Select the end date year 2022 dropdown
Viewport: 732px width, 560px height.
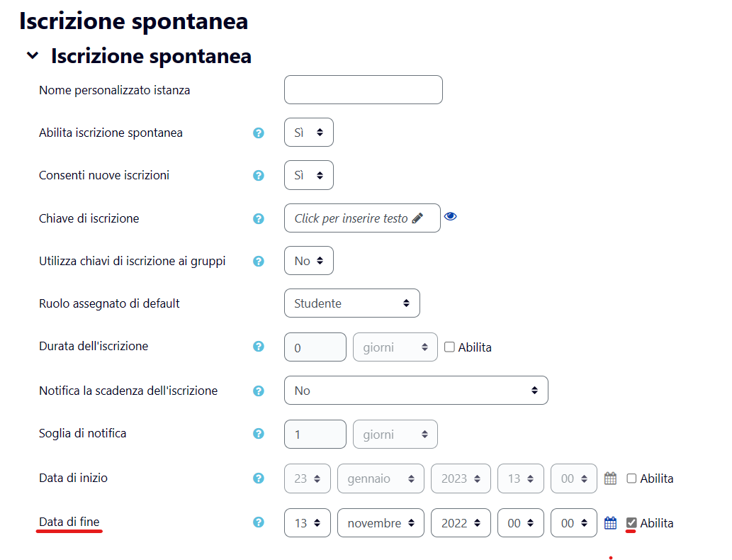coord(461,523)
